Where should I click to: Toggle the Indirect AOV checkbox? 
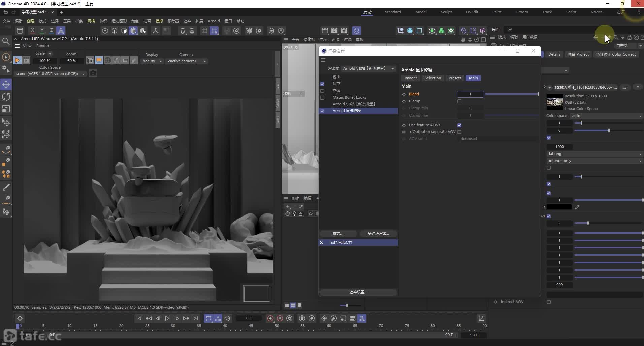point(549,302)
